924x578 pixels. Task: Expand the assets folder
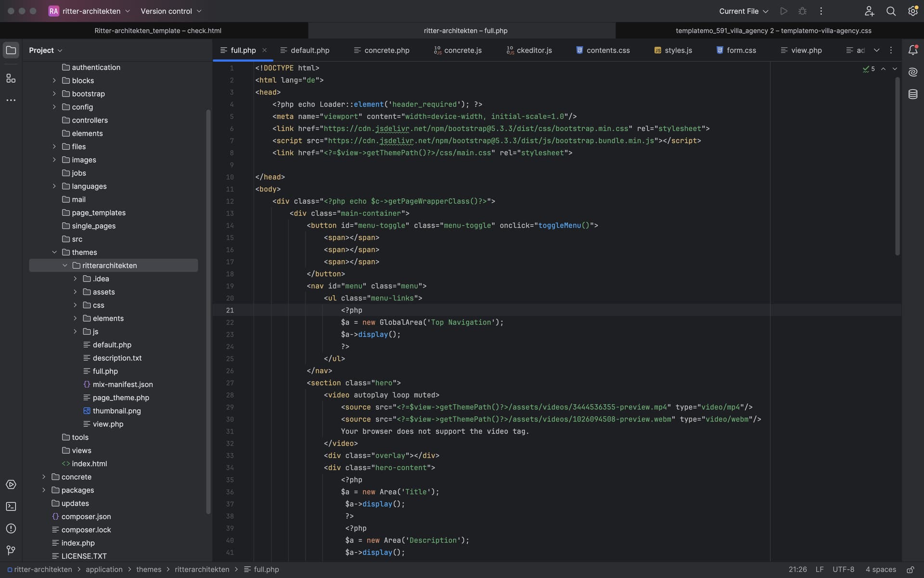(x=75, y=292)
